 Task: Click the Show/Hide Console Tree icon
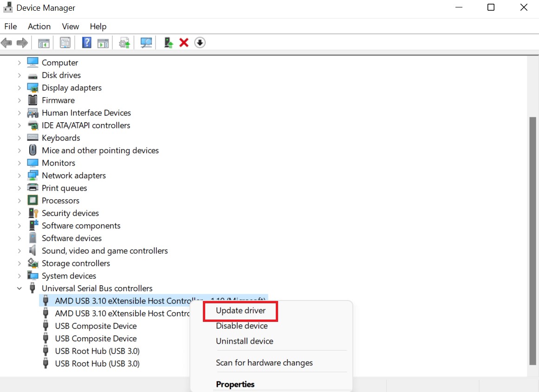(x=44, y=43)
